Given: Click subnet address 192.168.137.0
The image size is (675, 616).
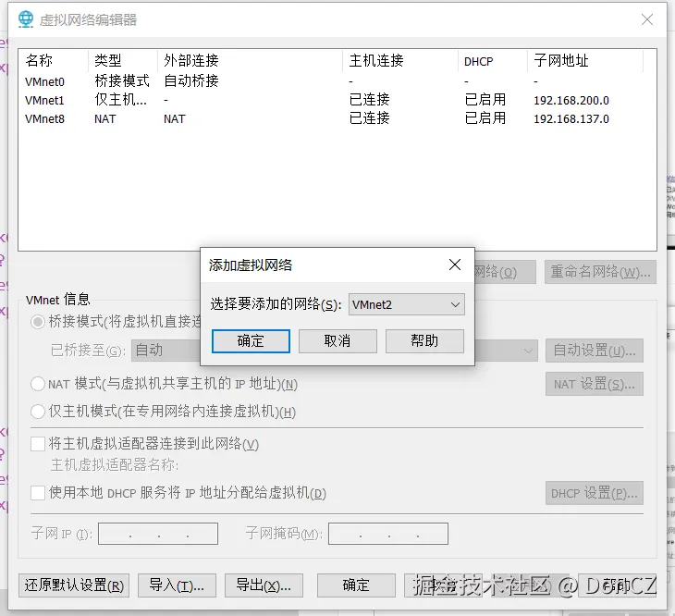Looking at the screenshot, I should 571,118.
